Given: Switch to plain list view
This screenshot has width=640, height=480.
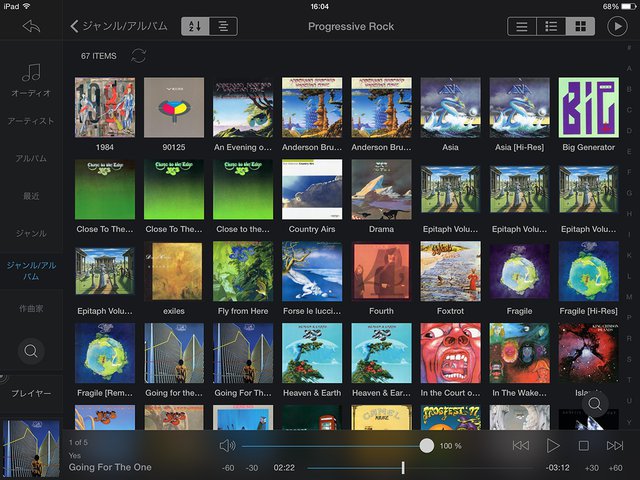Looking at the screenshot, I should click(x=522, y=26).
